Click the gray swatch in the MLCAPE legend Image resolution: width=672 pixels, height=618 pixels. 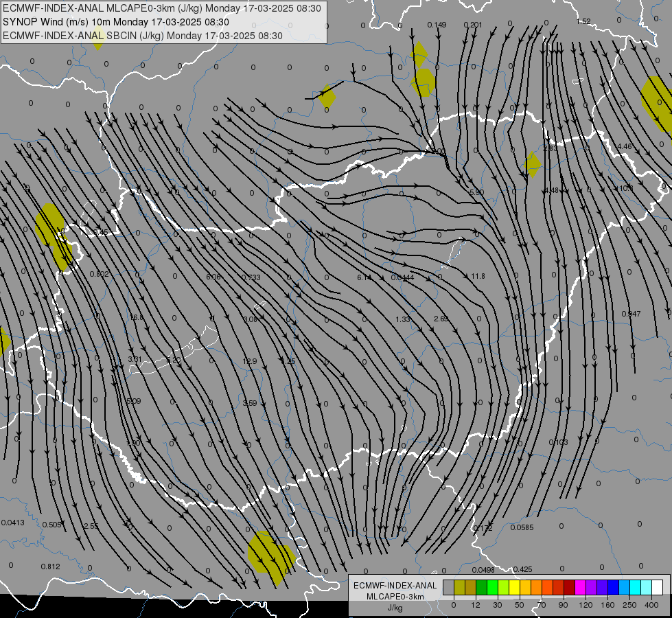pos(449,587)
